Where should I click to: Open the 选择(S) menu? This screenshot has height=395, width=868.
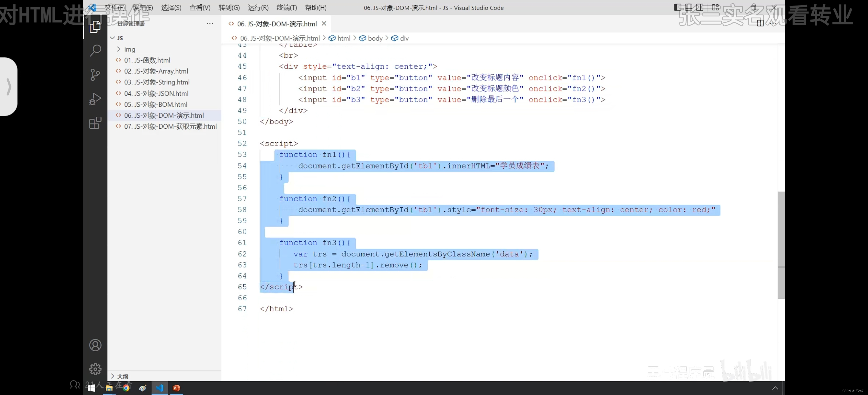(171, 7)
